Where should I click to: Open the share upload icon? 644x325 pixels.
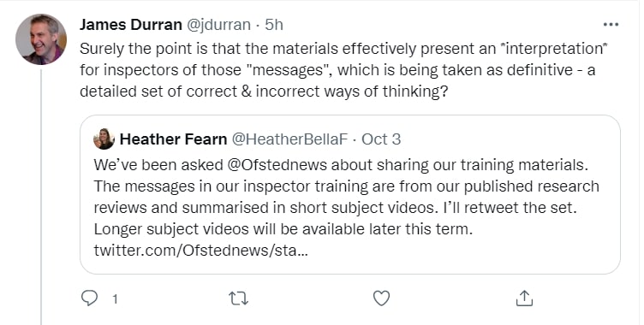pyautogui.click(x=524, y=298)
